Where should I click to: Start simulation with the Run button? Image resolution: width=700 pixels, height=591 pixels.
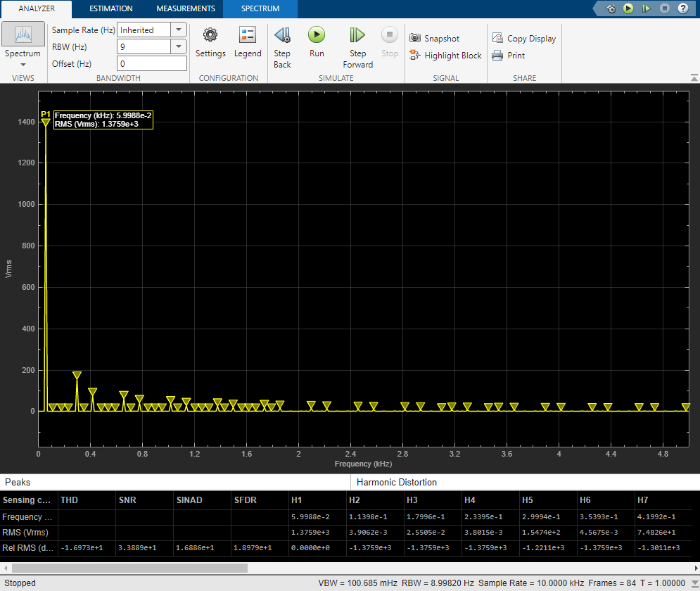point(317,34)
